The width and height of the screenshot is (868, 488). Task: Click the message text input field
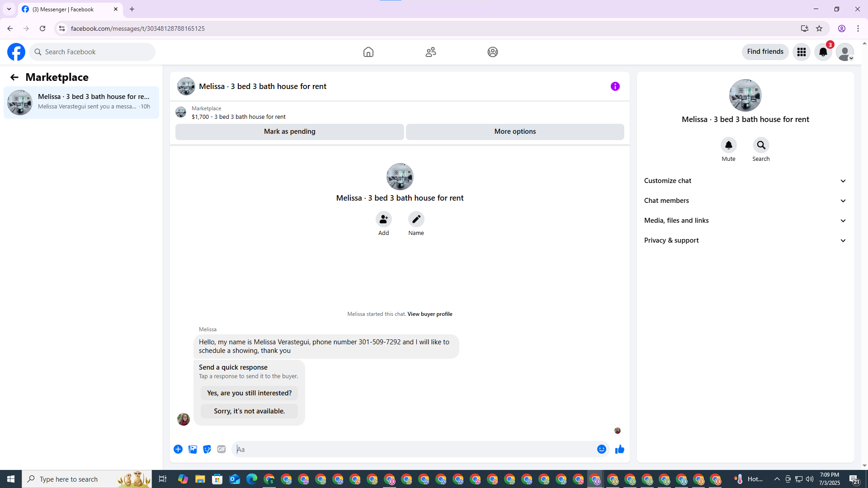[414, 449]
